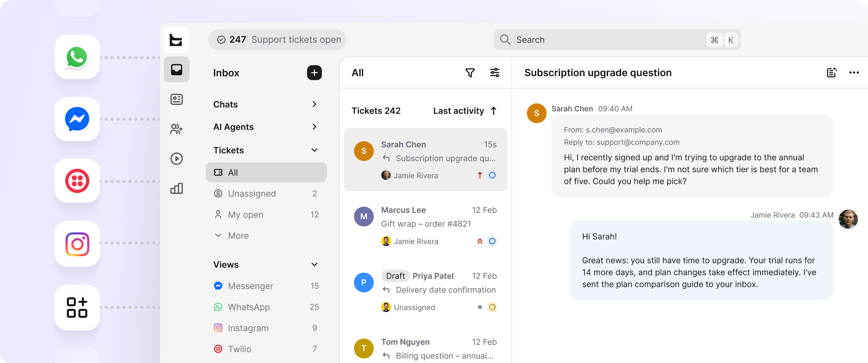Open the display settings sliders icon

(494, 73)
